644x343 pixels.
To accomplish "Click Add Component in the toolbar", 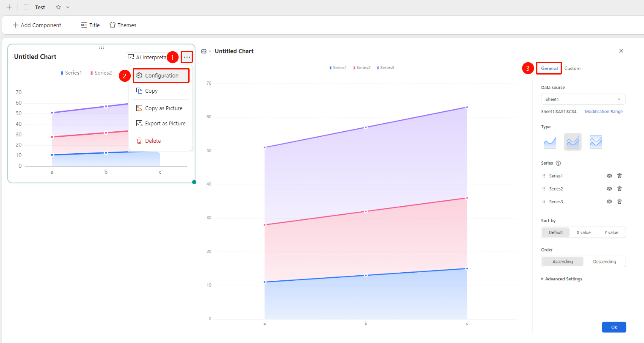I will (x=37, y=25).
